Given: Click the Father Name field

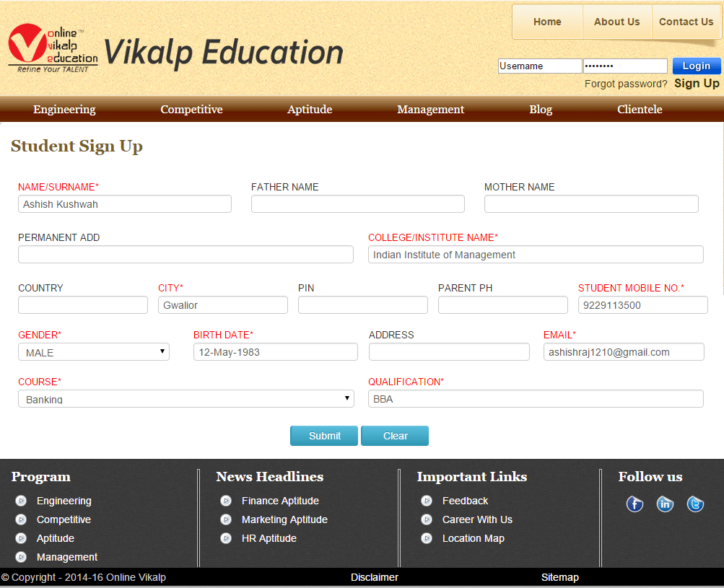Looking at the screenshot, I should coord(358,204).
